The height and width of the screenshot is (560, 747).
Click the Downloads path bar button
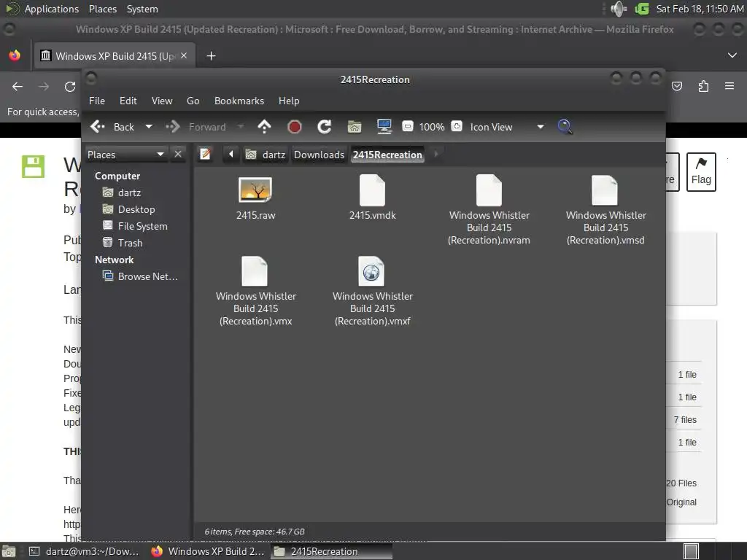tap(319, 155)
